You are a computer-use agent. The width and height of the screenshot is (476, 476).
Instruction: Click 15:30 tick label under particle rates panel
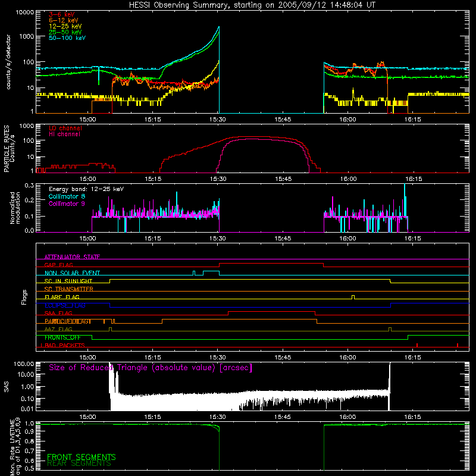(218, 179)
